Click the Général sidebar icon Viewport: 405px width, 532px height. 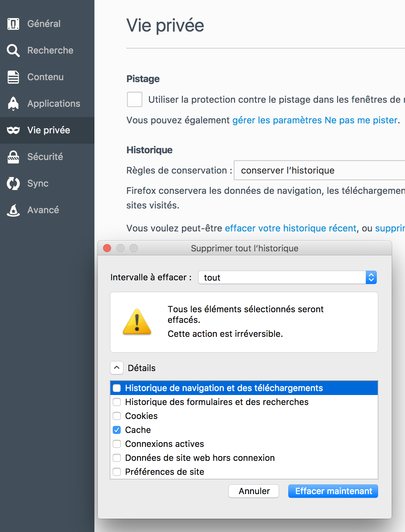coord(13,24)
